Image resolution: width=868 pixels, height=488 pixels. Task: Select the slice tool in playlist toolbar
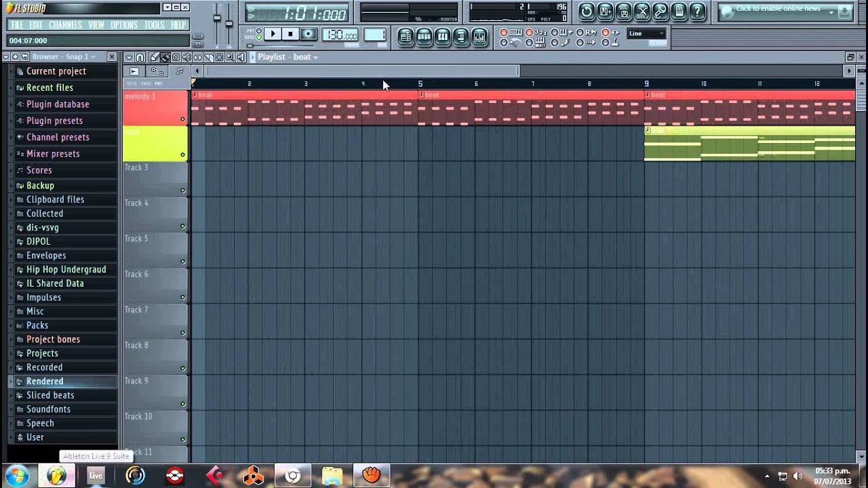209,57
